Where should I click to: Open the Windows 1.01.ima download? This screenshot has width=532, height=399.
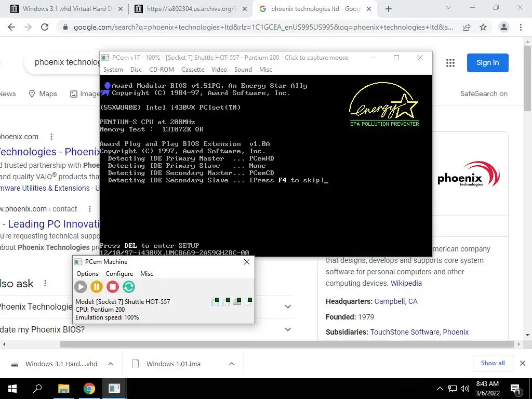[166, 364]
